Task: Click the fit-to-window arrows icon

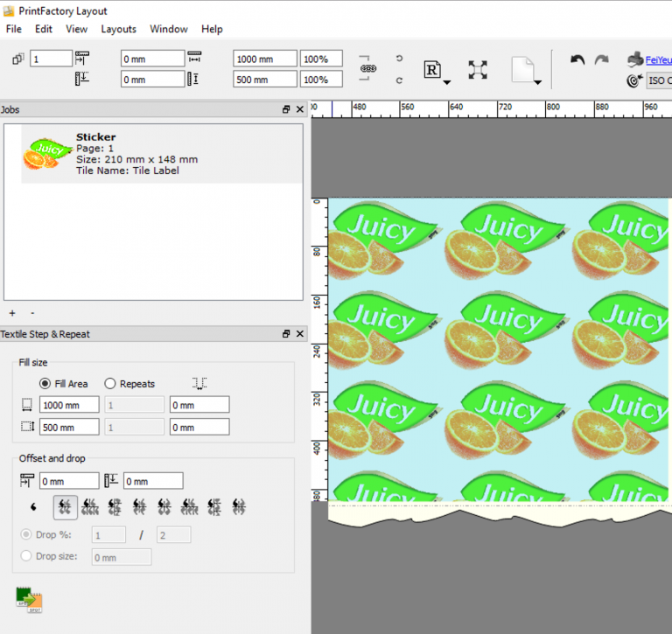Action: point(478,70)
